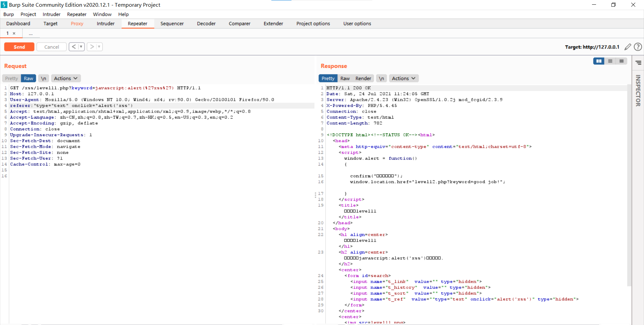Select the combined request/response view icon
Screen dimensions: 644x325
[x=622, y=61]
